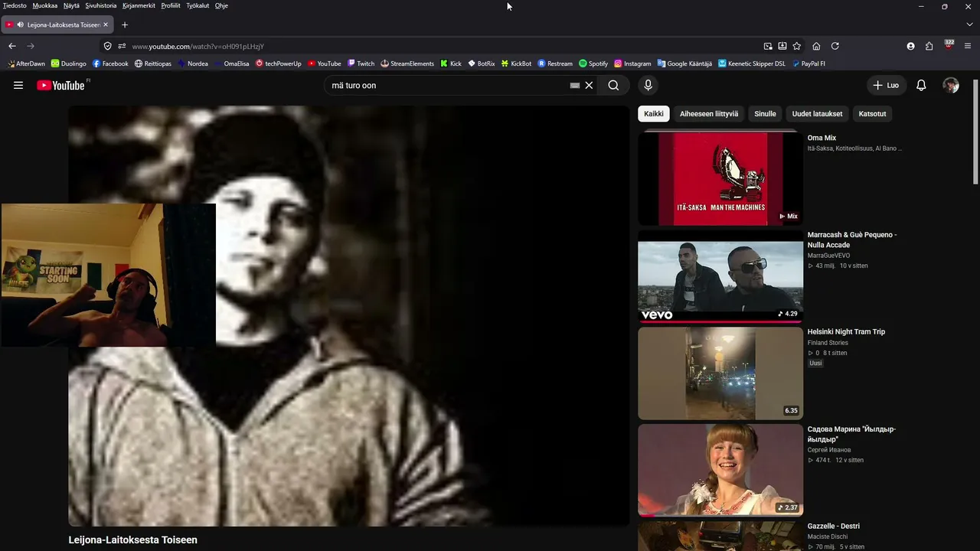This screenshot has height=551, width=980.
Task: Open the on-screen keyboard in search box
Action: tap(575, 86)
